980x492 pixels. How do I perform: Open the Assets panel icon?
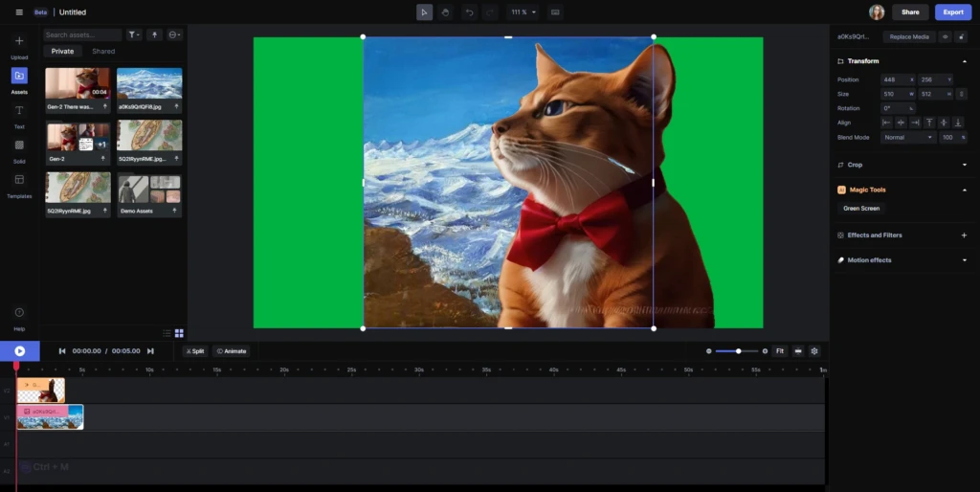[19, 76]
